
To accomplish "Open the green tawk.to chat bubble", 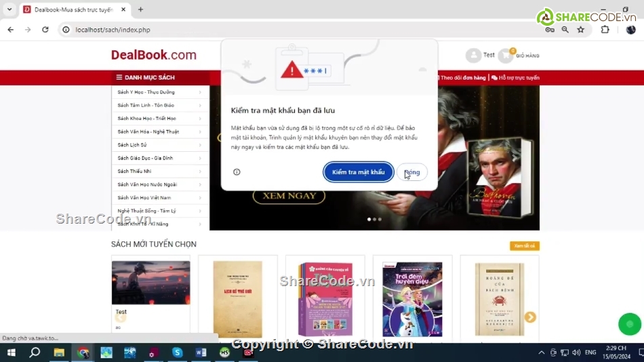I will tap(630, 324).
